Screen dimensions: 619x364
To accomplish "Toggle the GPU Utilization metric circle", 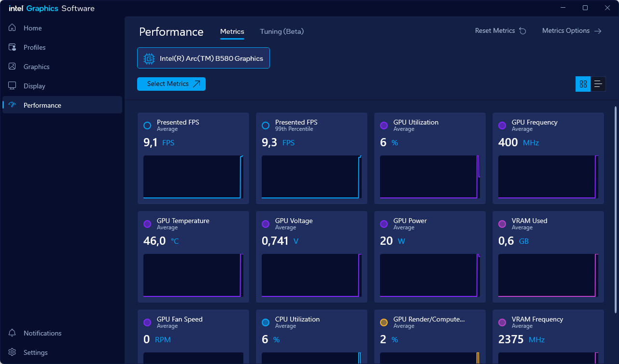I will [x=384, y=126].
